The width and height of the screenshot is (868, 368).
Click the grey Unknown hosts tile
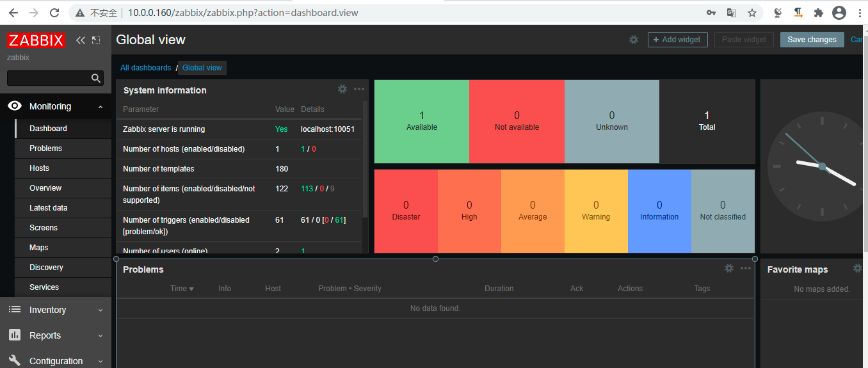612,122
